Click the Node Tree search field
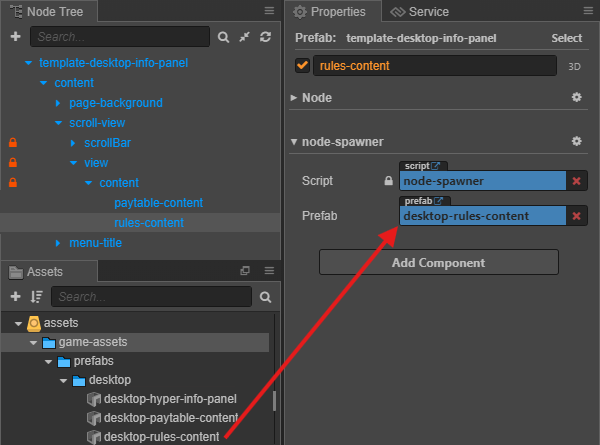 (x=120, y=37)
